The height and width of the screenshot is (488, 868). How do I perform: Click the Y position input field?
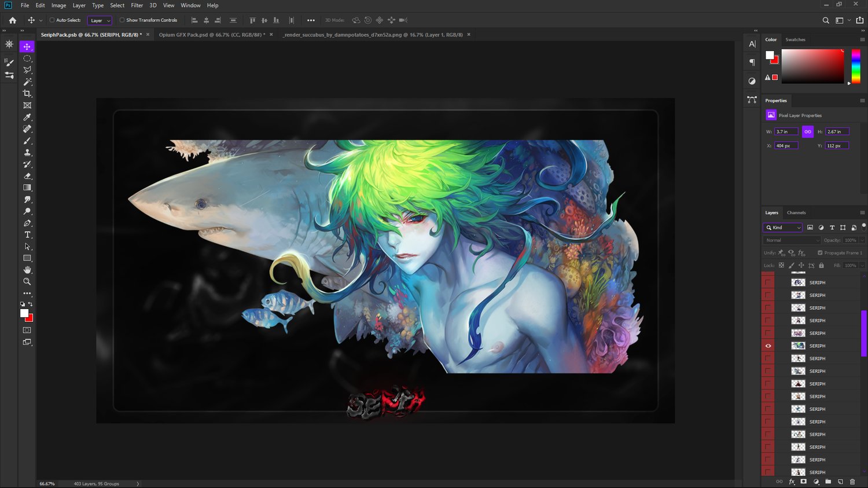click(837, 145)
